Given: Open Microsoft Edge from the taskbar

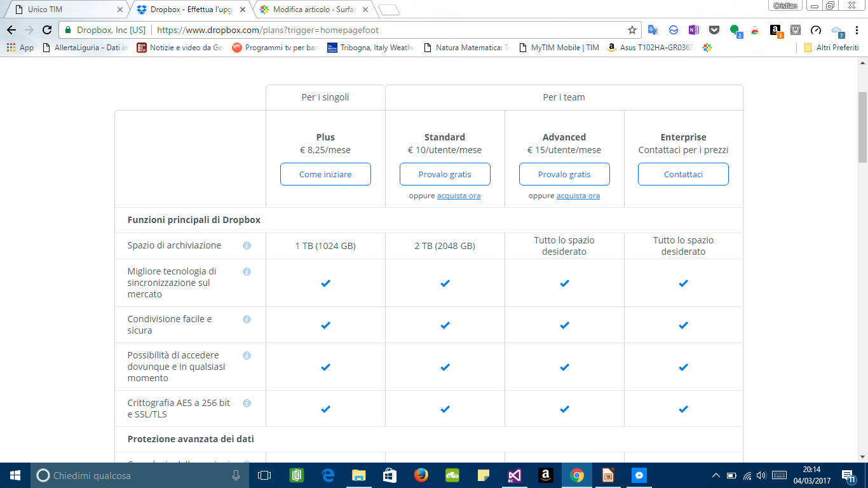Looking at the screenshot, I should pyautogui.click(x=328, y=475).
